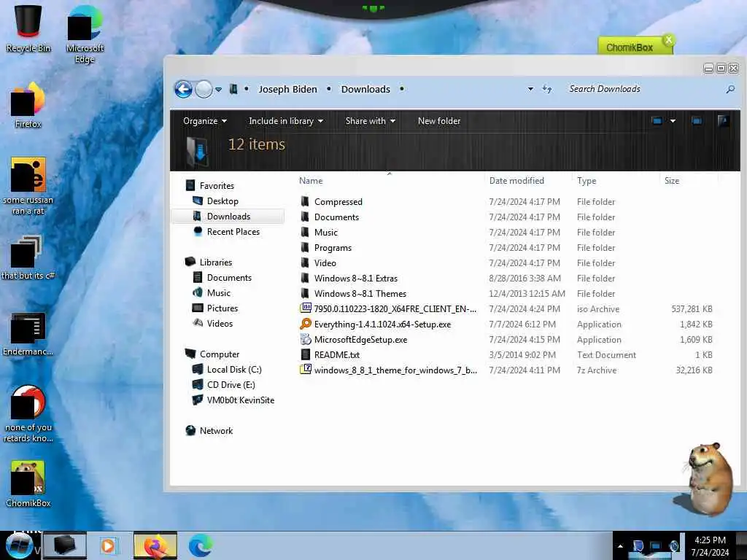This screenshot has width=747, height=560.
Task: Select the windows_8_8_1_theme 7z archive
Action: pos(395,370)
